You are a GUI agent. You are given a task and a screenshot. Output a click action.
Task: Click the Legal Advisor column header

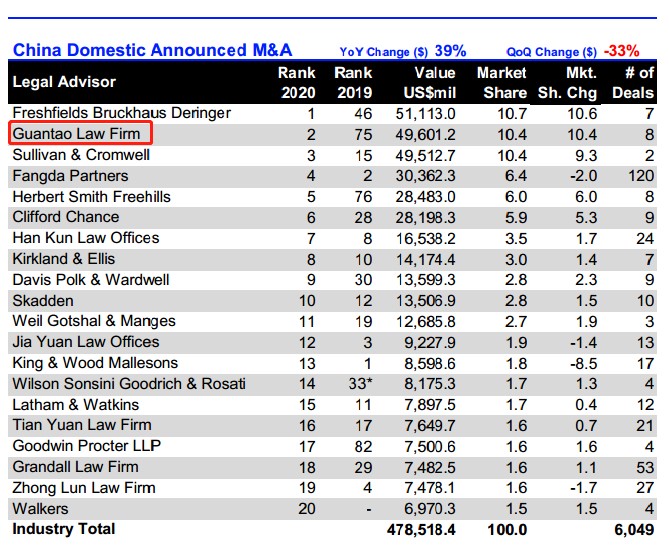coord(64,82)
